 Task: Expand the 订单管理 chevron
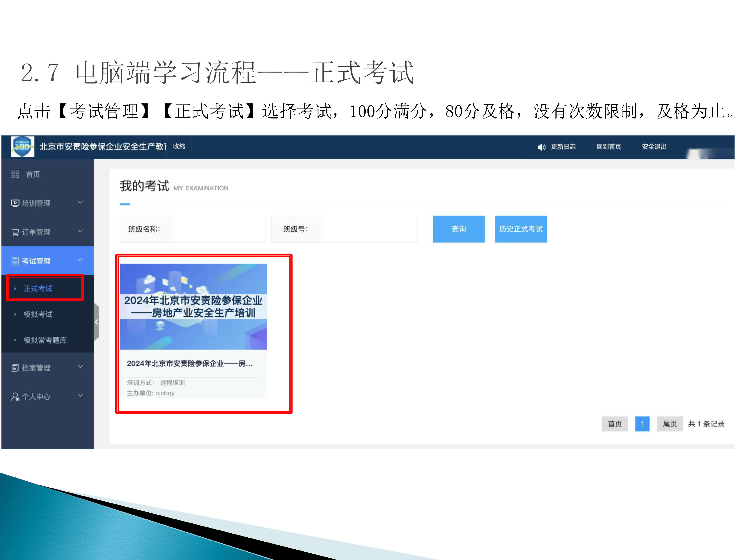80,231
